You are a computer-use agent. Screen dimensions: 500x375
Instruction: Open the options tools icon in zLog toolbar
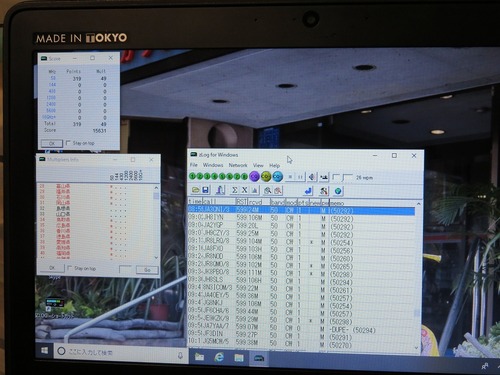pyautogui.click(x=323, y=191)
